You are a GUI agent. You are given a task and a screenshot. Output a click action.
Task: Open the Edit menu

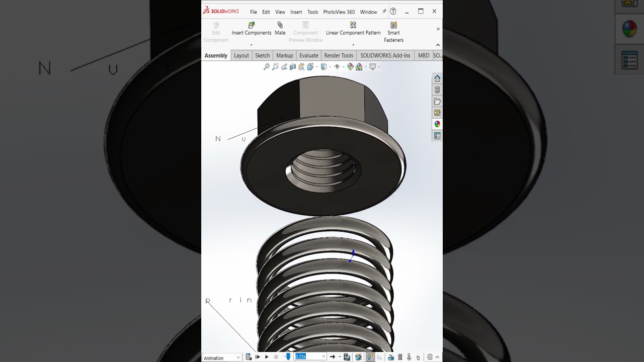coord(266,12)
